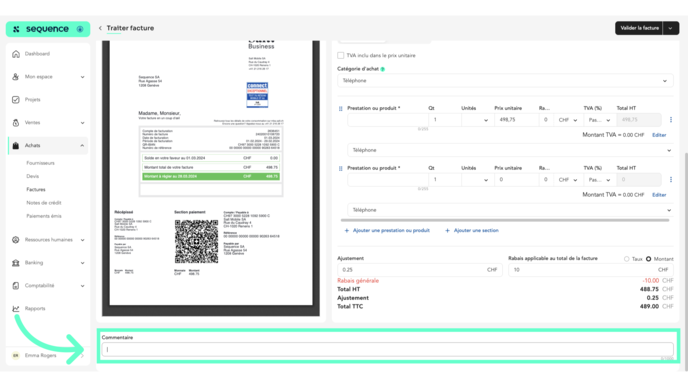Viewport: 688px width, 387px height.
Task: Open CHF rabais dropdown in first row
Action: pyautogui.click(x=568, y=120)
